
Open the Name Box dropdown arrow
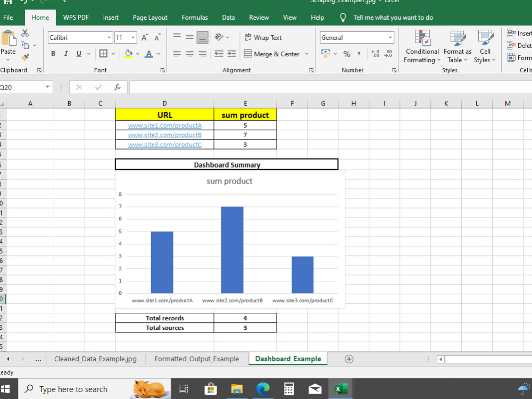pos(47,87)
